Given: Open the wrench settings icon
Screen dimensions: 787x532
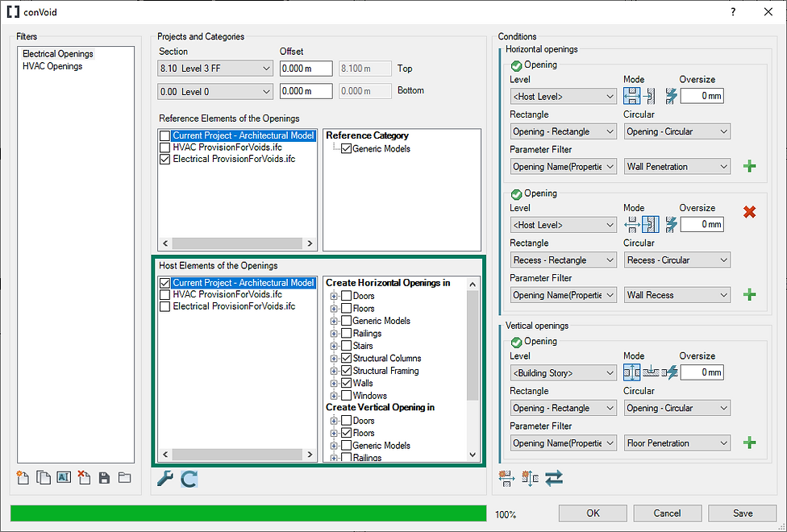Looking at the screenshot, I should (165, 478).
